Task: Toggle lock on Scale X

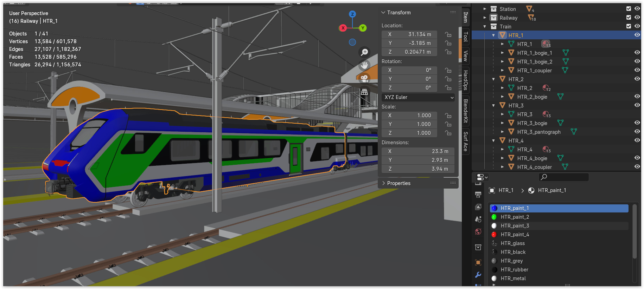Action: [448, 116]
